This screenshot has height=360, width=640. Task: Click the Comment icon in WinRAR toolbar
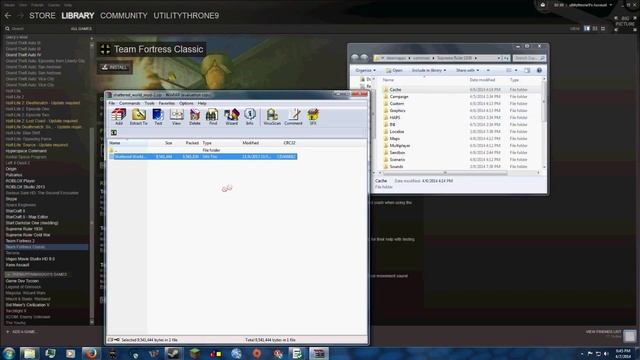293,117
